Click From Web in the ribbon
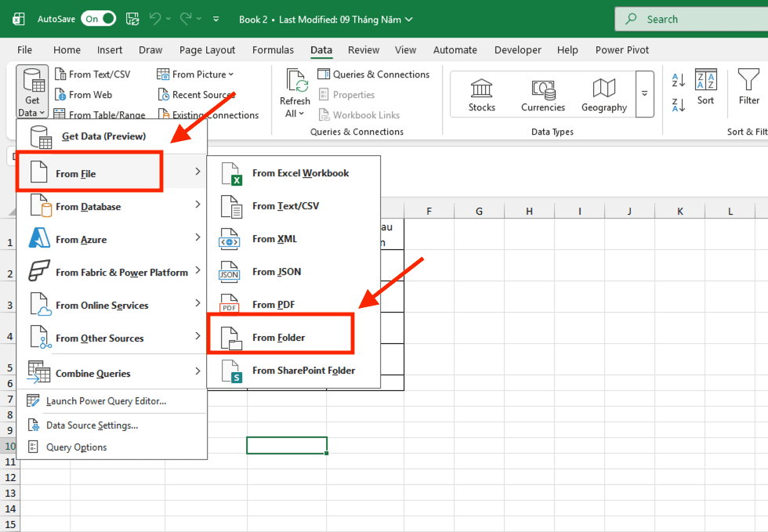 point(83,95)
